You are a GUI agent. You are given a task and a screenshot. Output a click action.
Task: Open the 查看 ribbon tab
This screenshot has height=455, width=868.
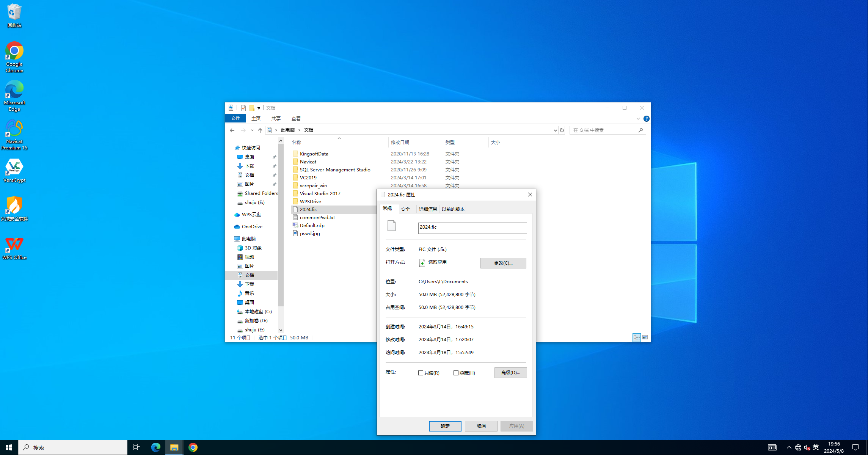point(296,119)
